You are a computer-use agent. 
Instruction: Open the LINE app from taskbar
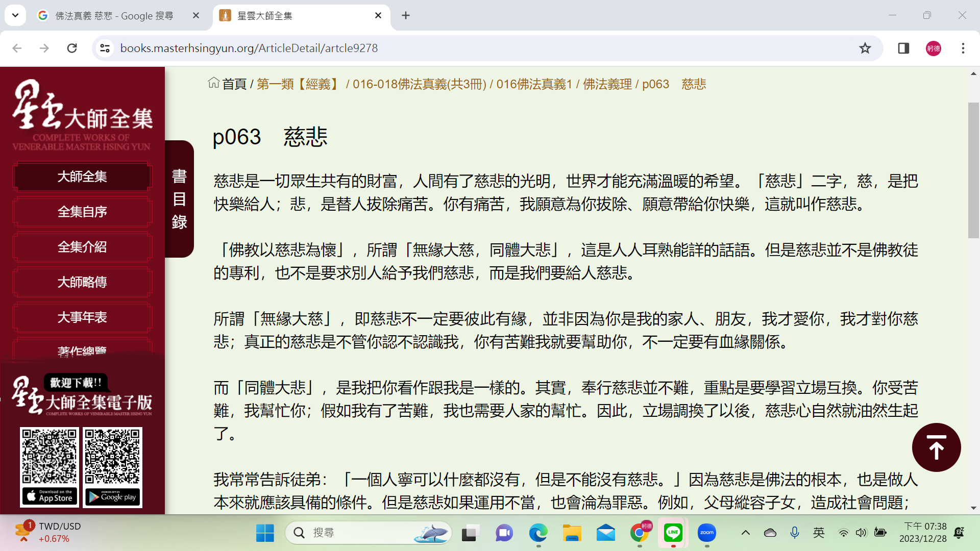click(673, 533)
